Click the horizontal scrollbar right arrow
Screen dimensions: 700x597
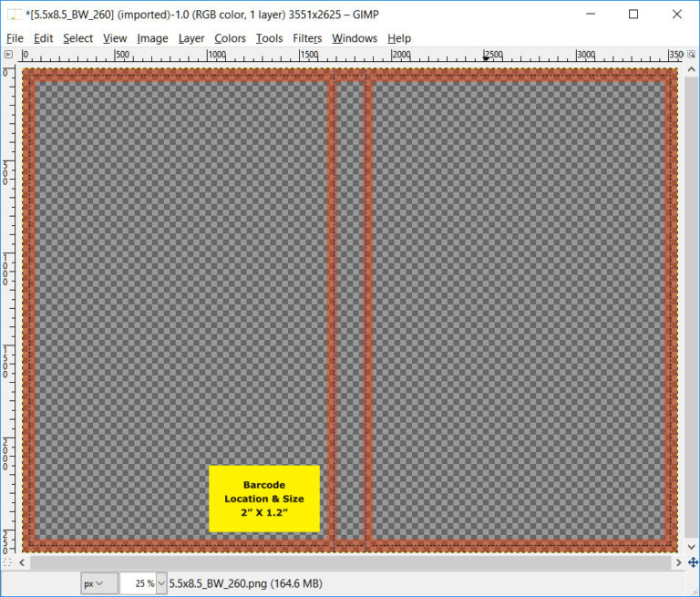(679, 562)
